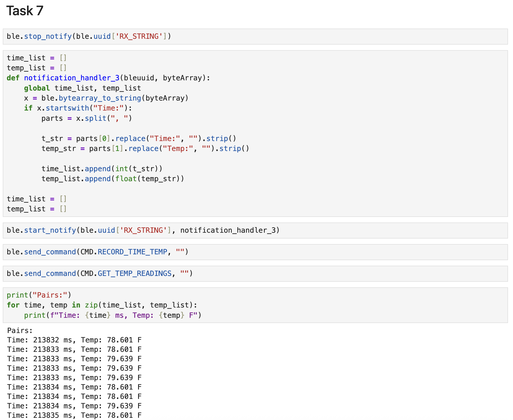
Task: Click the output line with Temp 79.639
Action: (x=73, y=358)
